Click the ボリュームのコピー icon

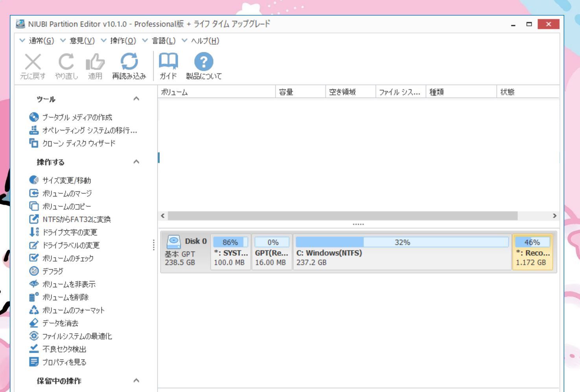point(34,206)
